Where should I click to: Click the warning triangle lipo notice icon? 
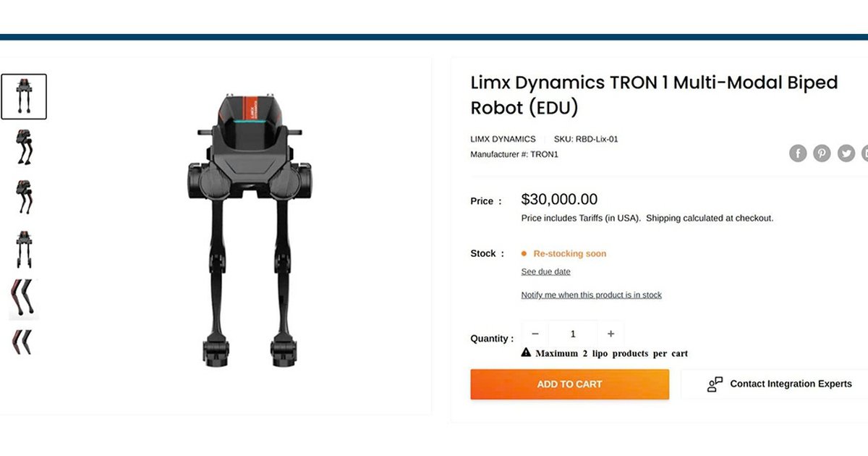tap(527, 352)
